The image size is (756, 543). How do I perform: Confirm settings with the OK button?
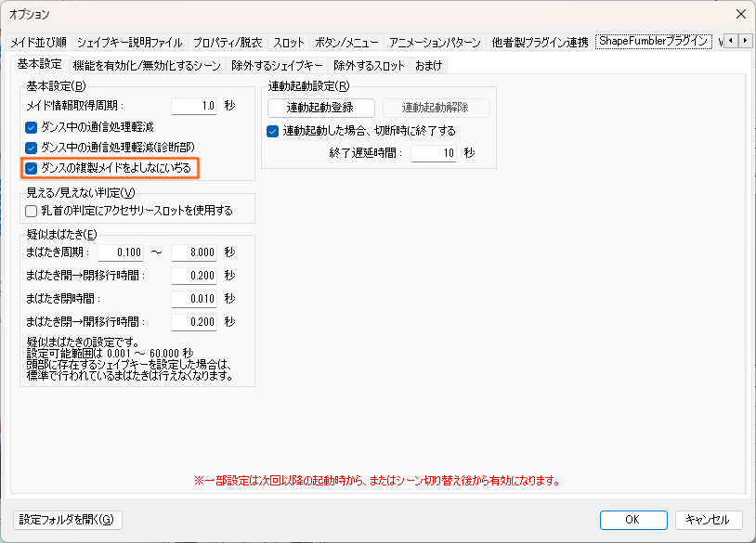(x=632, y=520)
